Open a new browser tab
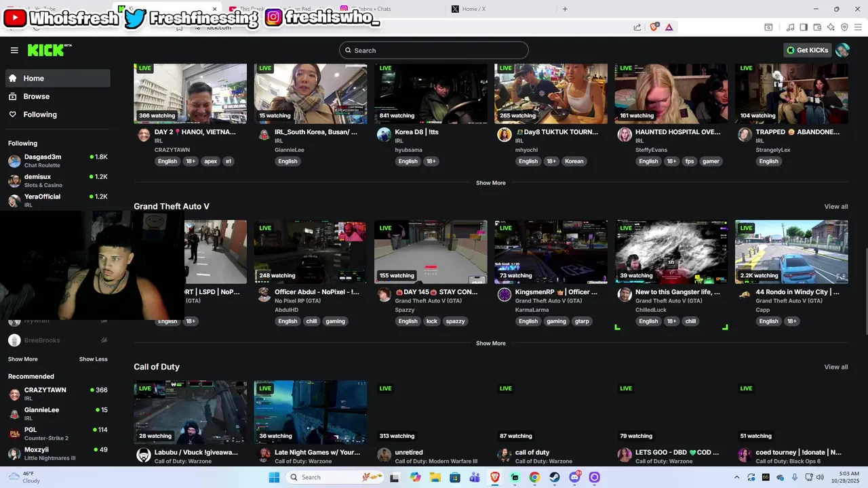The height and width of the screenshot is (488, 868). pyautogui.click(x=565, y=9)
